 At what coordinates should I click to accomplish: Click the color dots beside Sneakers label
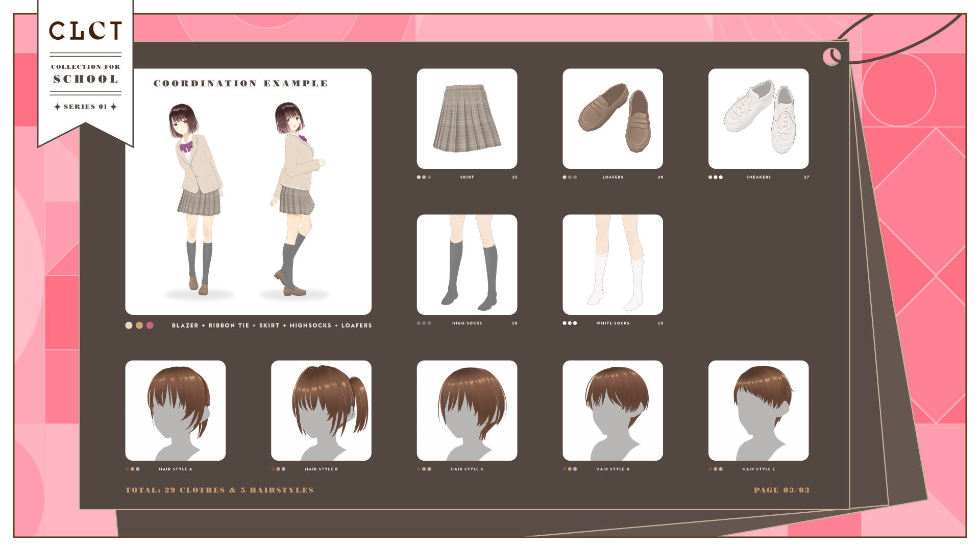coord(715,177)
